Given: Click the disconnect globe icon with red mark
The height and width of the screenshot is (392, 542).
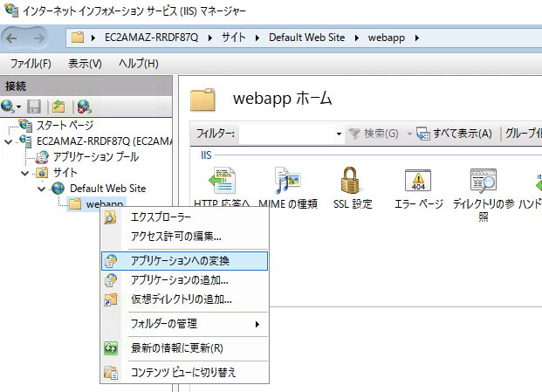Looking at the screenshot, I should click(84, 107).
